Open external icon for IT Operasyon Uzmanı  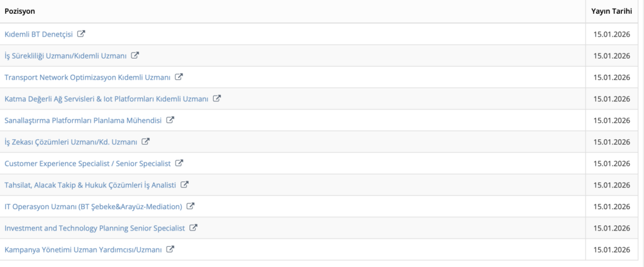pyautogui.click(x=191, y=206)
